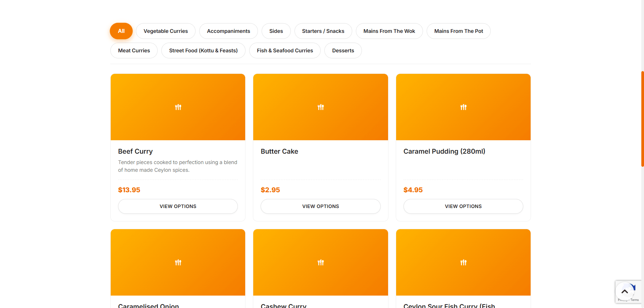
Task: Filter by Vegetable Curries
Action: pos(165,31)
